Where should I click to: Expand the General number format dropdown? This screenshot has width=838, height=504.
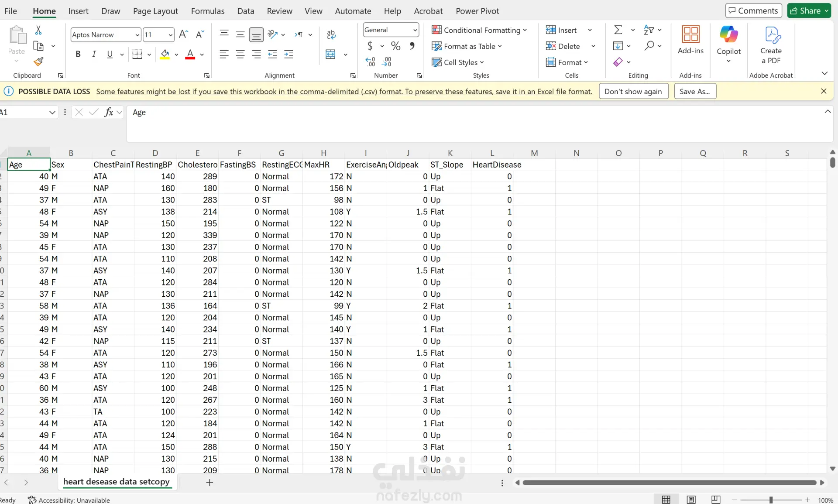[x=415, y=30]
